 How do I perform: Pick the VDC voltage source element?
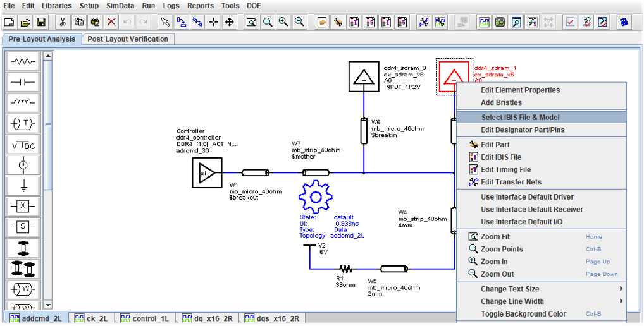[23, 144]
